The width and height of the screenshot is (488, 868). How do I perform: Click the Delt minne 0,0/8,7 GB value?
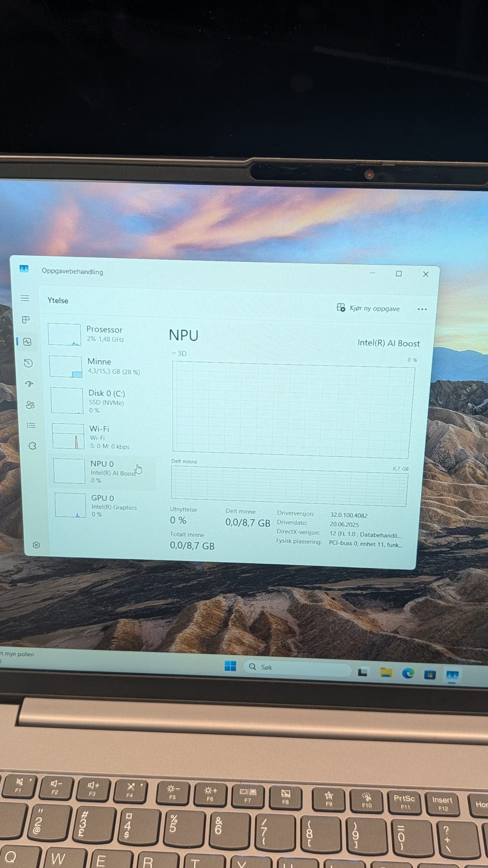click(248, 523)
